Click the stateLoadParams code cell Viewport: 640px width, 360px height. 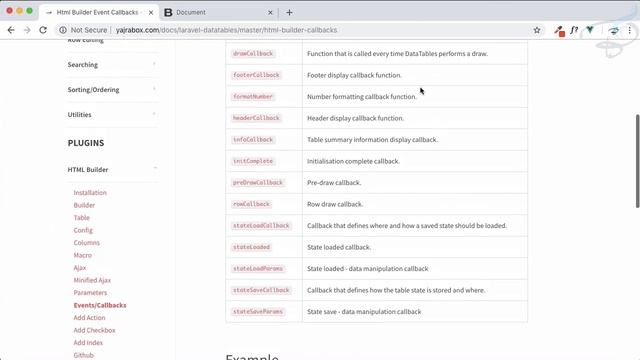click(258, 269)
